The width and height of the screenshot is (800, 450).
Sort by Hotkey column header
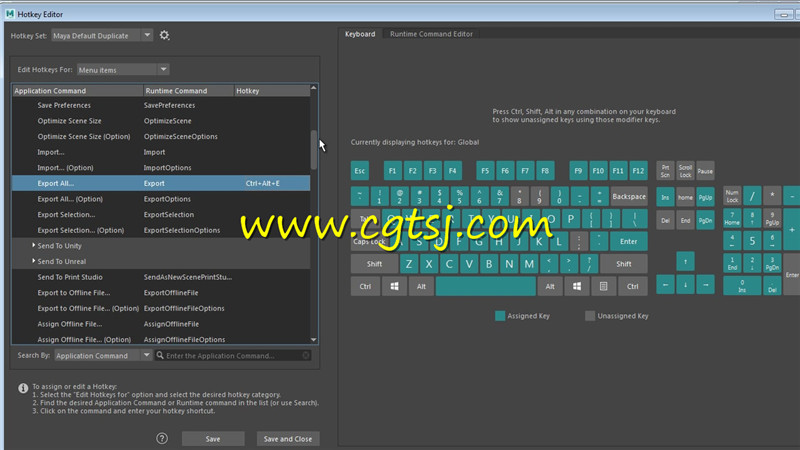click(x=271, y=91)
